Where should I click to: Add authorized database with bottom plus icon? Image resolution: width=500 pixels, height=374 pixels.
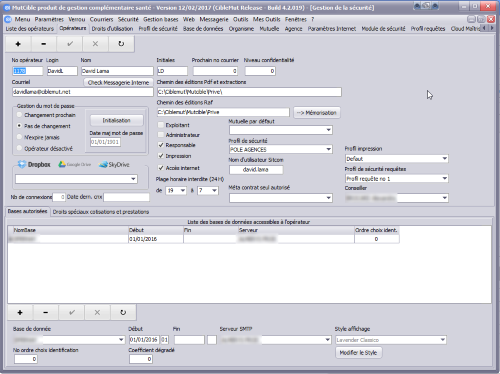(x=20, y=313)
